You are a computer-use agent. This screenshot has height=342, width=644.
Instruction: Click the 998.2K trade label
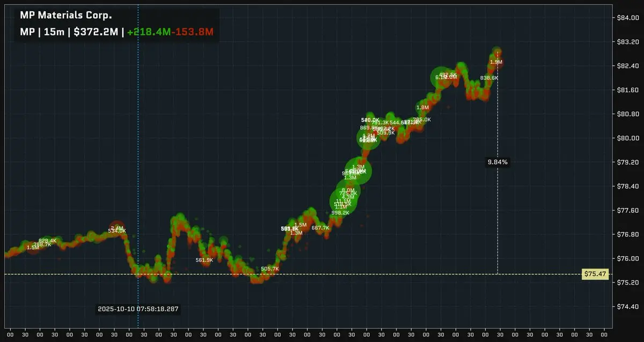click(340, 213)
